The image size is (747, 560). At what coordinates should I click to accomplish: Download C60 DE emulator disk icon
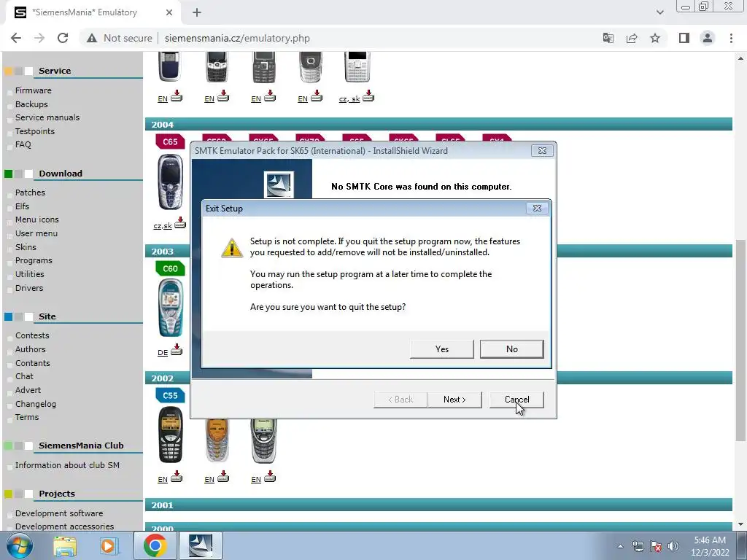click(177, 349)
